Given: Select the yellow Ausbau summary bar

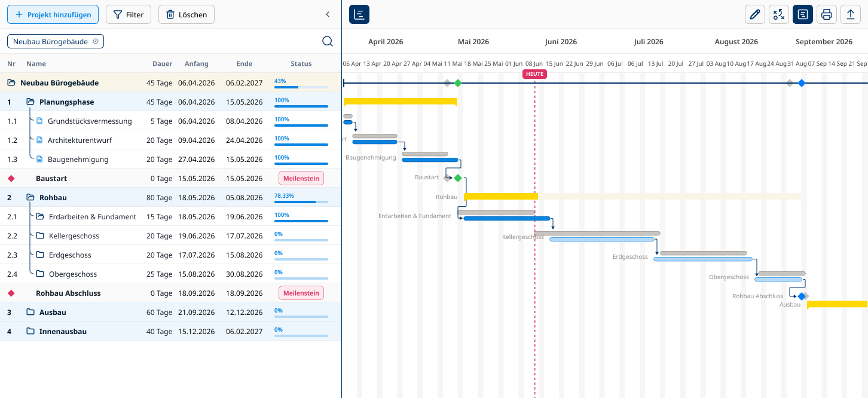Looking at the screenshot, I should pyautogui.click(x=838, y=304).
